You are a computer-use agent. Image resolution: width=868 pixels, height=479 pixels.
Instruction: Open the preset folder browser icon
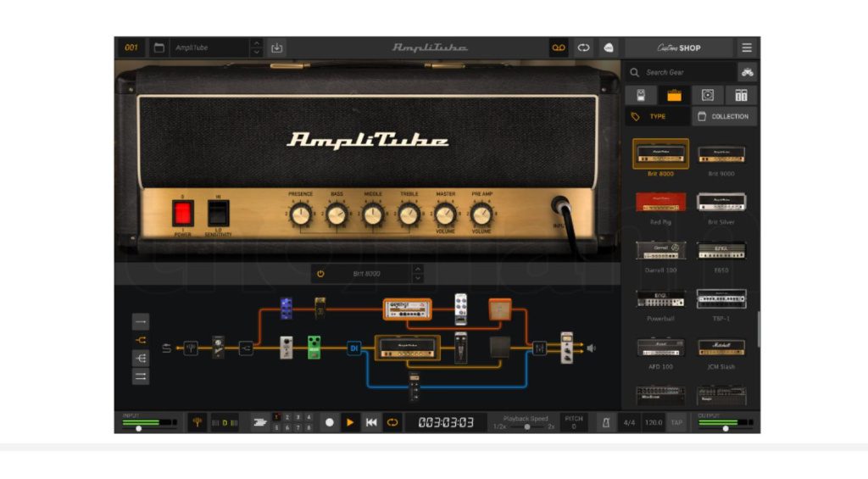click(159, 47)
